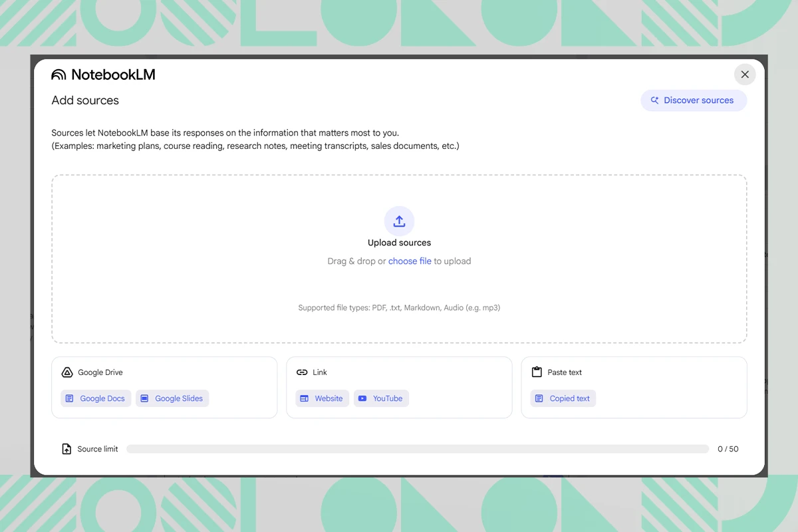Click the 'Sources let NotebookLM base' description
The width and height of the screenshot is (798, 532).
click(x=225, y=133)
